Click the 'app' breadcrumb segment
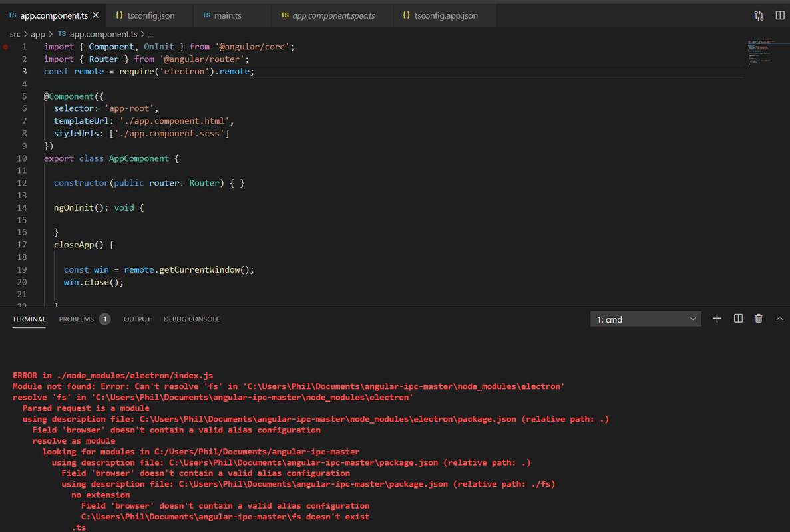 tap(38, 34)
